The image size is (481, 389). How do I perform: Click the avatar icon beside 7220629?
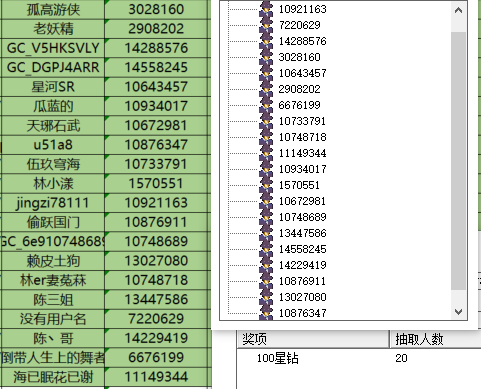(266, 25)
